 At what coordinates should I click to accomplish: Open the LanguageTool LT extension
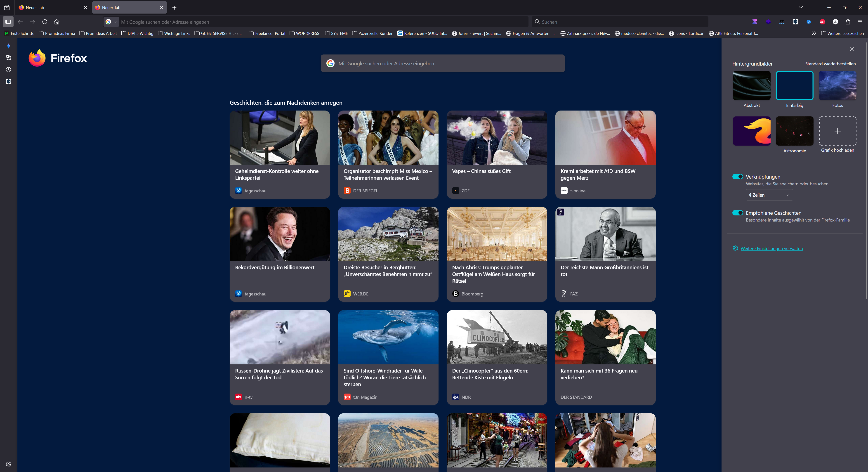pos(782,22)
